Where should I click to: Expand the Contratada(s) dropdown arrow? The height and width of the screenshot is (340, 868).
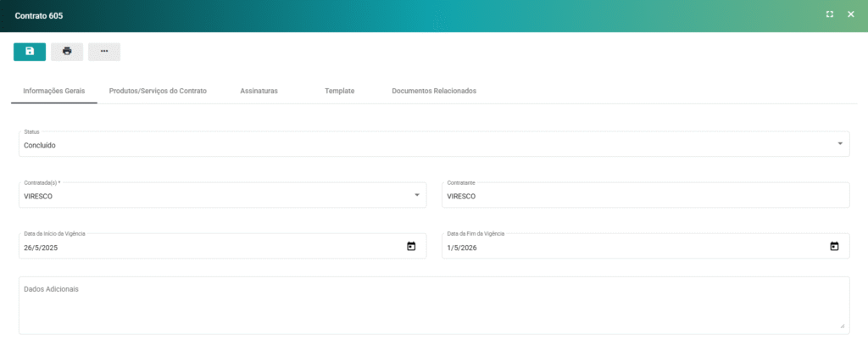[x=416, y=195]
